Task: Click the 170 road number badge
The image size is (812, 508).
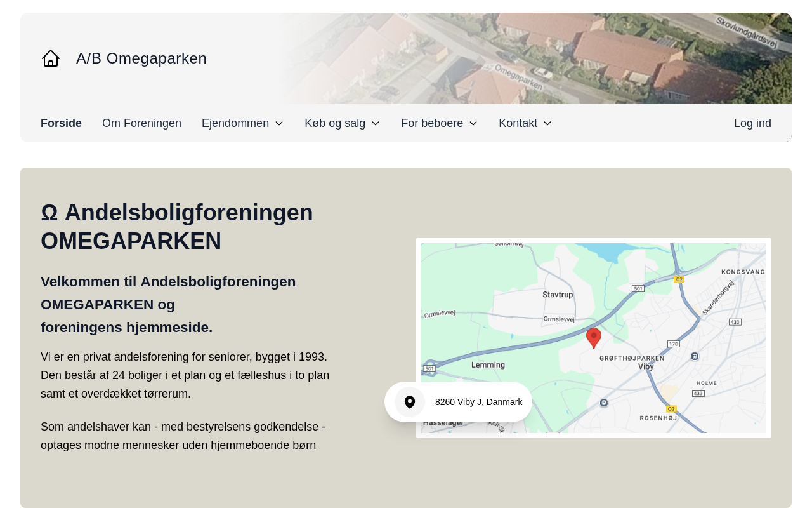Action: pos(674,344)
